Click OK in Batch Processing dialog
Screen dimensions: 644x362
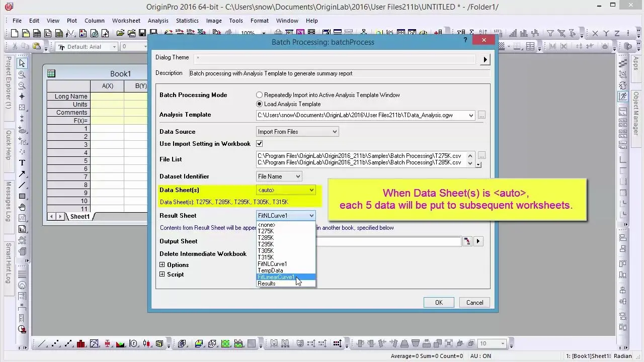pyautogui.click(x=439, y=303)
